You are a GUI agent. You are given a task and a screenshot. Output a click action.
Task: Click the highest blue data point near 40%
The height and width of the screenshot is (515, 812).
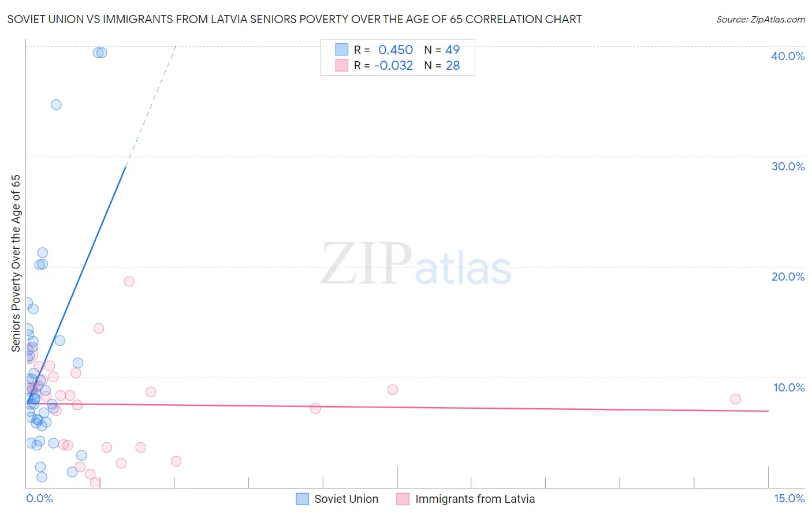[x=102, y=53]
